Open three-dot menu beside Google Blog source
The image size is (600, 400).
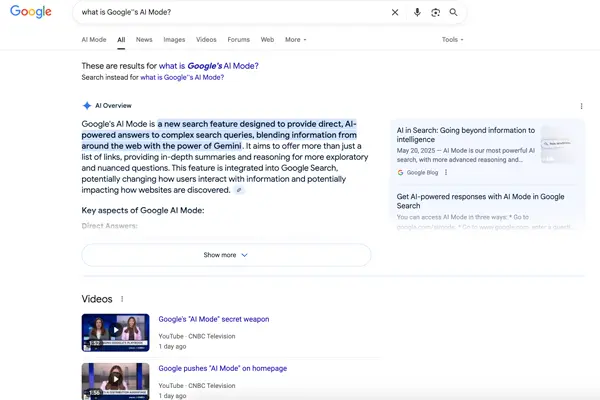point(446,173)
